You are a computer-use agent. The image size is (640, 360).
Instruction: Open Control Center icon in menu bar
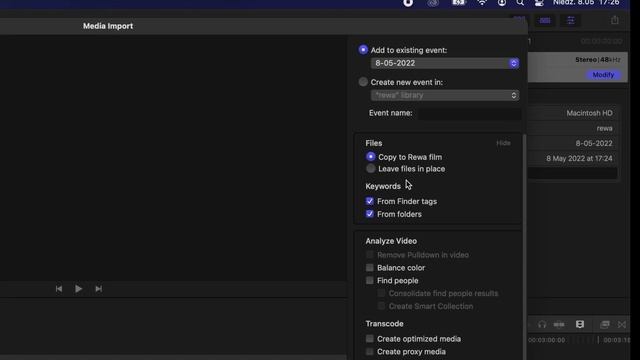point(539,3)
